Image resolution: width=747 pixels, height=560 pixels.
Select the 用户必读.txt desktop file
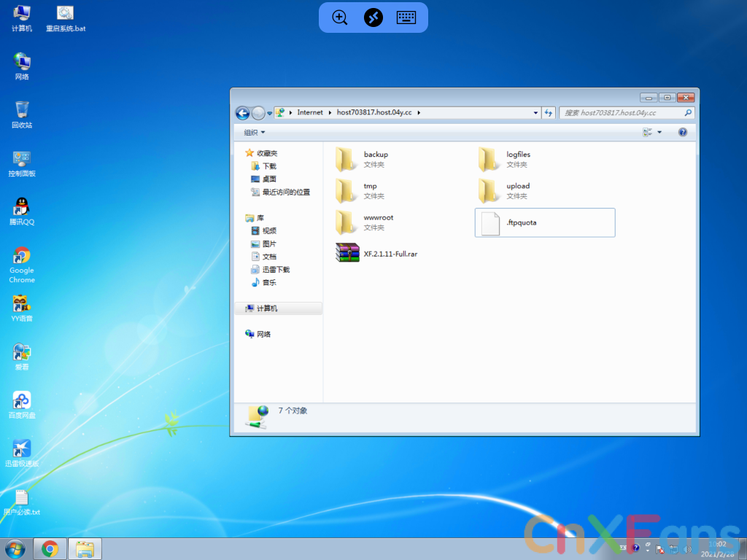[21, 502]
